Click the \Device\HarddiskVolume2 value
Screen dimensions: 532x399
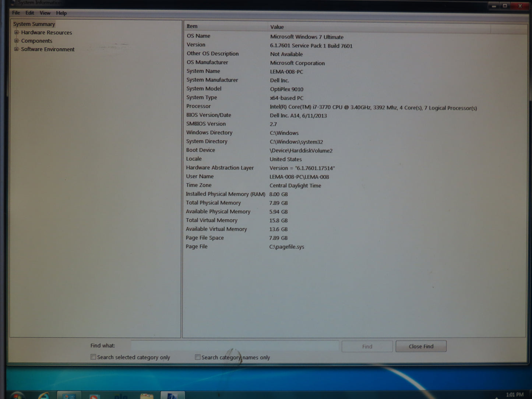(301, 151)
